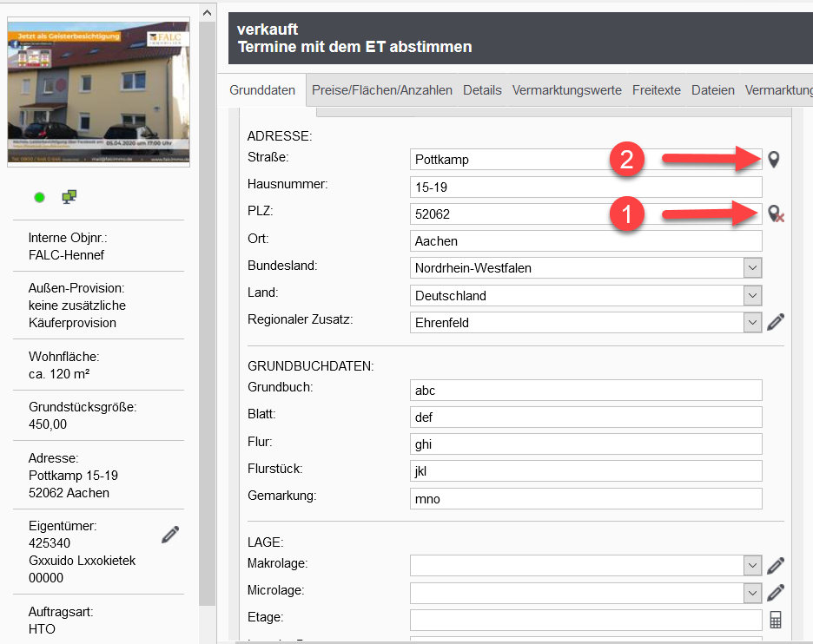Viewport: 813px width, 644px height.
Task: Open the Details tab
Action: (x=482, y=90)
